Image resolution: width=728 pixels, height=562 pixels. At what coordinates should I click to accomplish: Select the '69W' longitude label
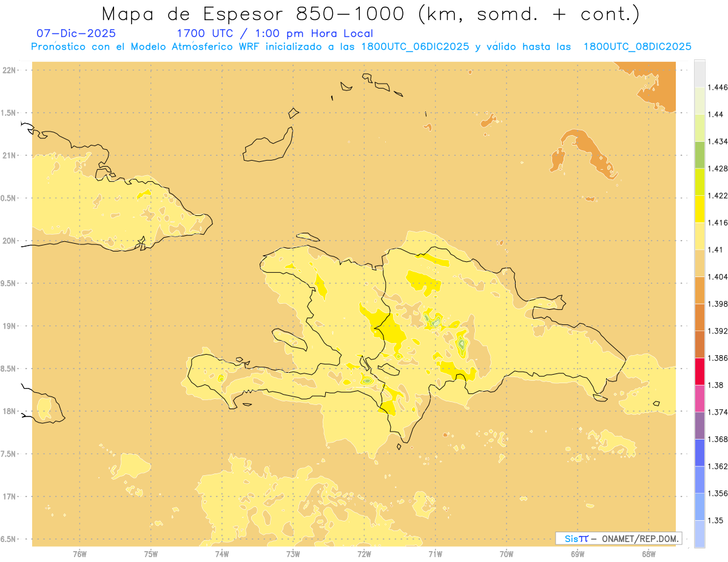(578, 554)
